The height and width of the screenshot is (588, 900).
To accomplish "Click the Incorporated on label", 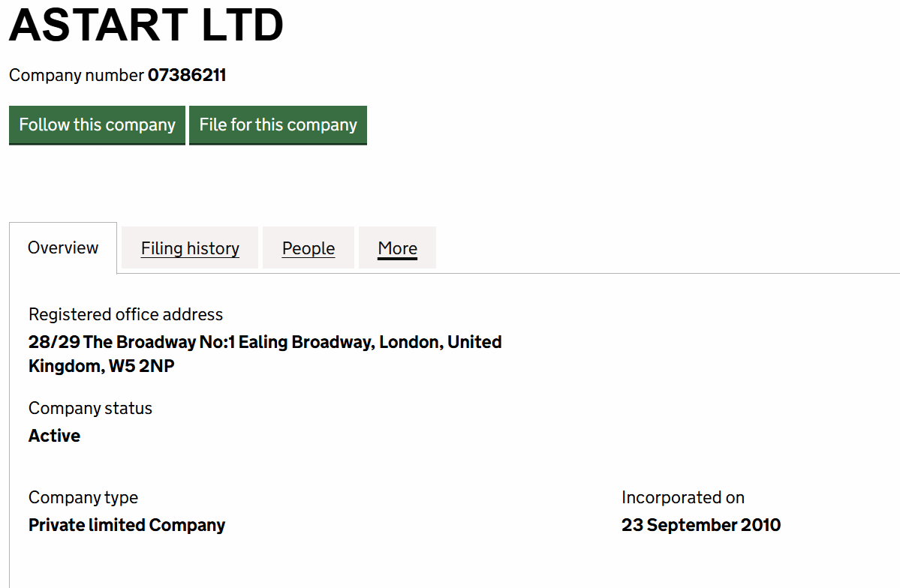I will click(683, 497).
